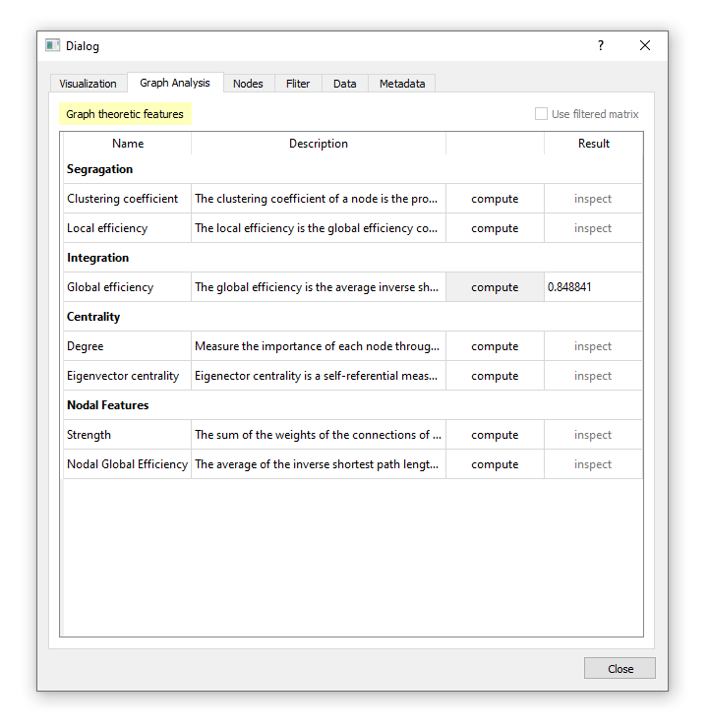
Task: Enable the Use filtered matrix checkbox
Action: [541, 114]
